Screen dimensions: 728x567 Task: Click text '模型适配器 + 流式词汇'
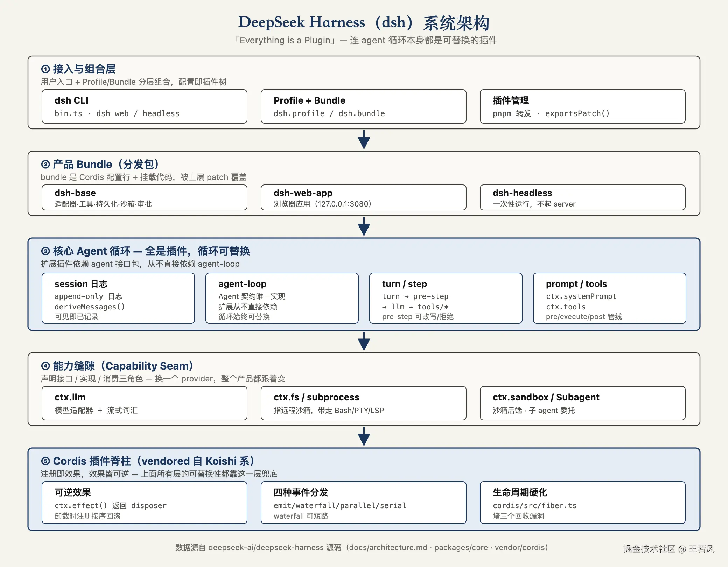click(96, 411)
